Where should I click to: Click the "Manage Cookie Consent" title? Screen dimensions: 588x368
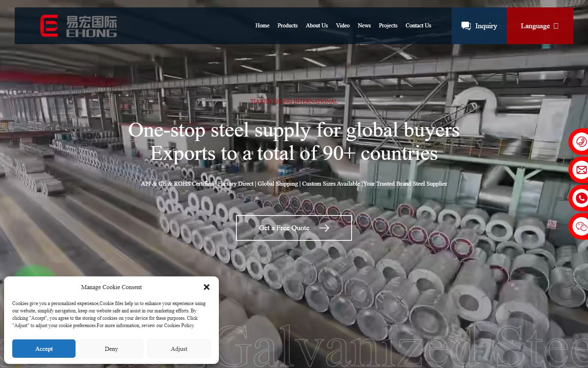pyautogui.click(x=111, y=287)
